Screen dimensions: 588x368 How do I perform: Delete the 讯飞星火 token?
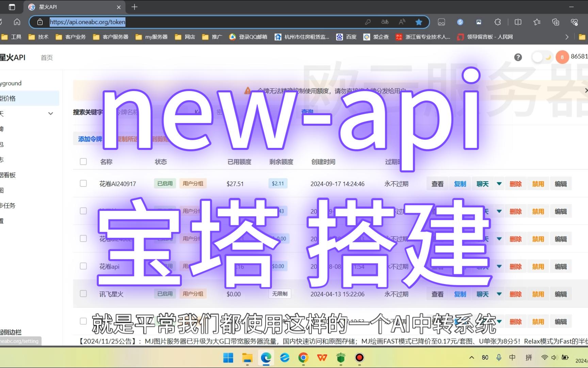point(516,294)
